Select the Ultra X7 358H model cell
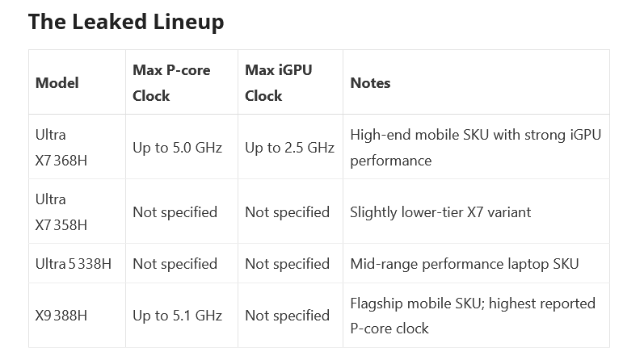The height and width of the screenshot is (360, 644). point(61,212)
